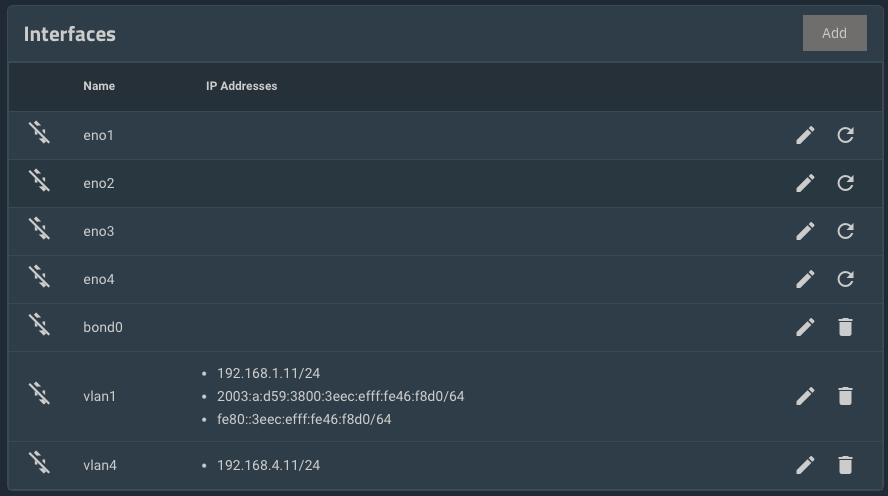Edit the eno4 interface
This screenshot has width=888, height=496.
[x=805, y=279]
